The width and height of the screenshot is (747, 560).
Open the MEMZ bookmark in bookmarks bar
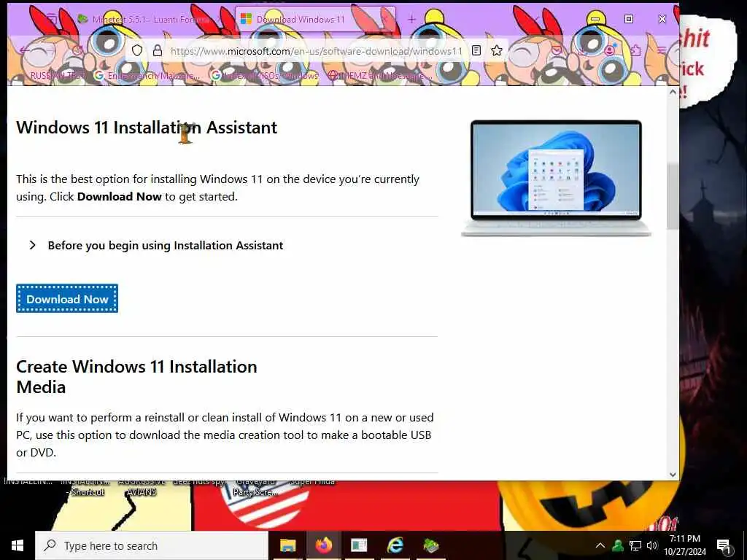coord(381,75)
